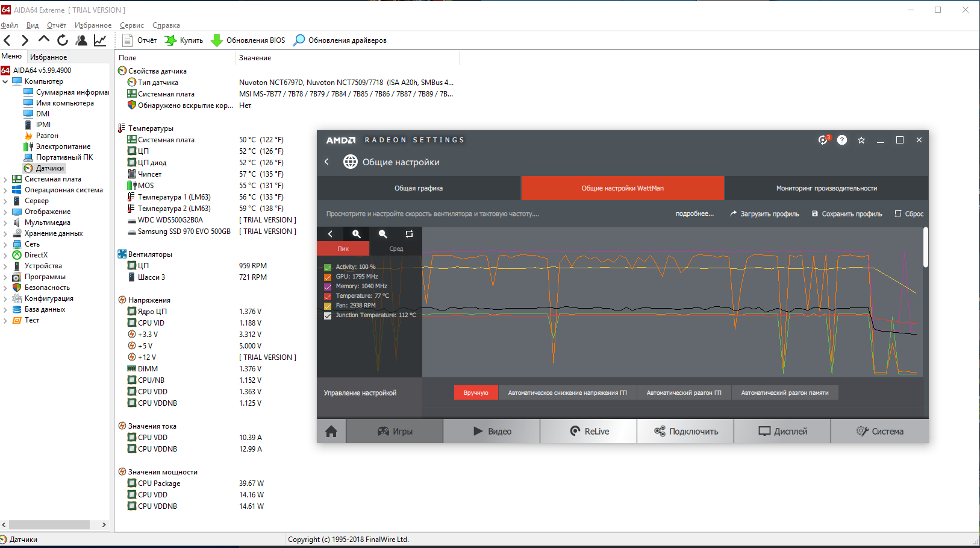Expand Хранение данных tree node
This screenshot has width=980, height=548.
coord(5,233)
